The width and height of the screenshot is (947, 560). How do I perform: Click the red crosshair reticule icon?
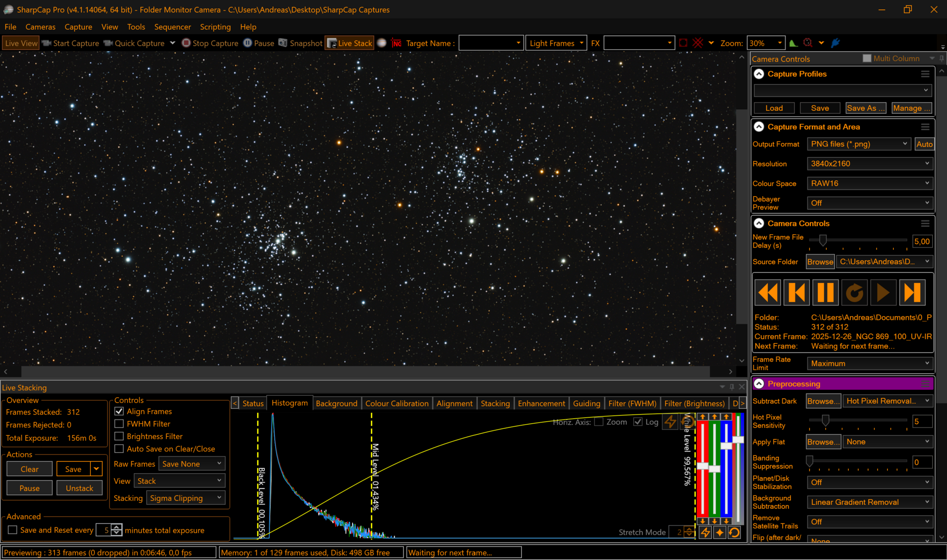click(697, 43)
